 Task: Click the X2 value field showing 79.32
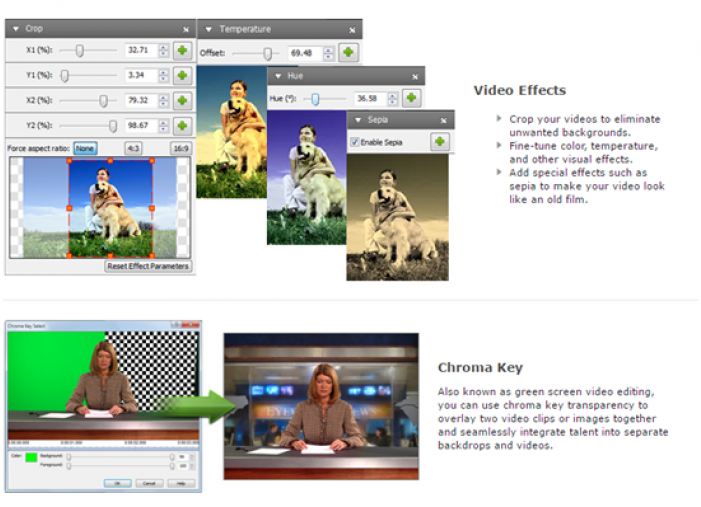[x=141, y=100]
